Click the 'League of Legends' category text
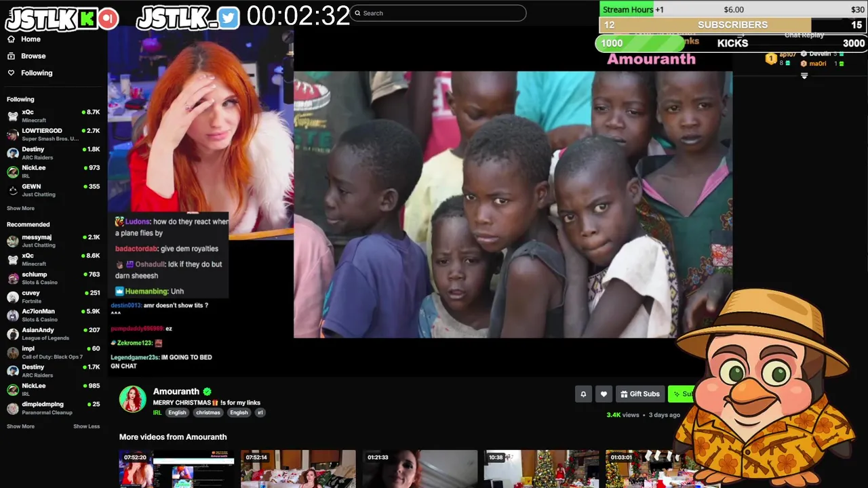Viewport: 868px width, 488px height. (x=45, y=338)
